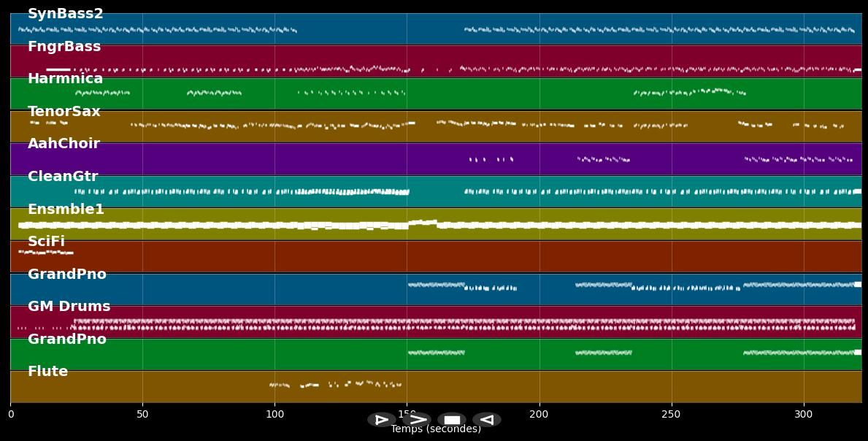Click the right-pointing triangle outline playback button
The height and width of the screenshot is (441, 868).
click(x=382, y=420)
